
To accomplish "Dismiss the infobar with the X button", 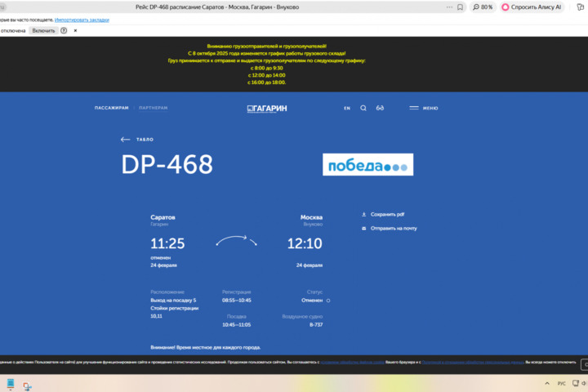I will pyautogui.click(x=76, y=30).
